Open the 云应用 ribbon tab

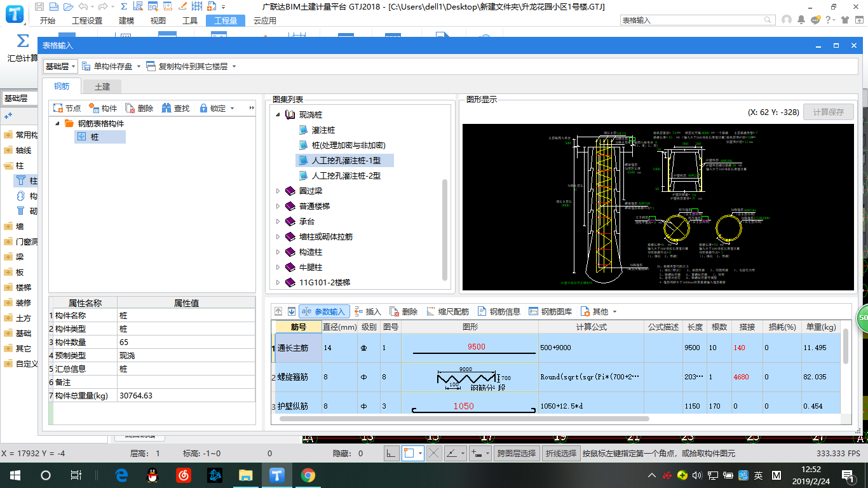265,20
